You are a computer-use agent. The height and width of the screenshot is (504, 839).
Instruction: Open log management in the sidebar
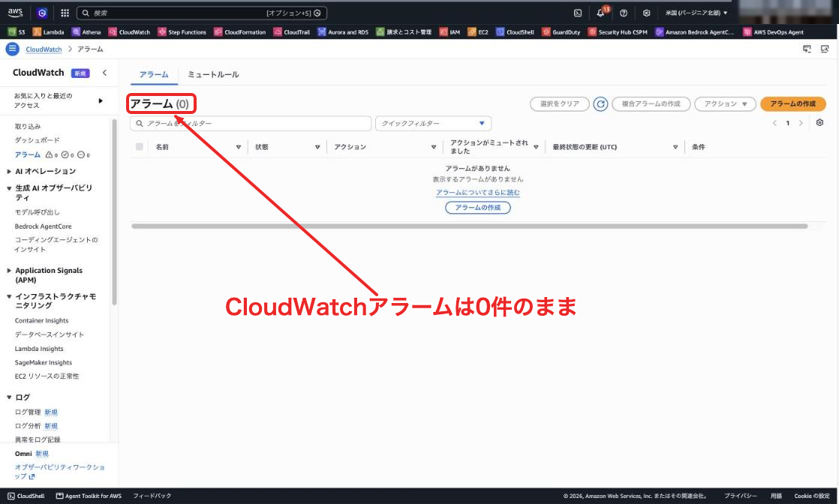(27, 412)
